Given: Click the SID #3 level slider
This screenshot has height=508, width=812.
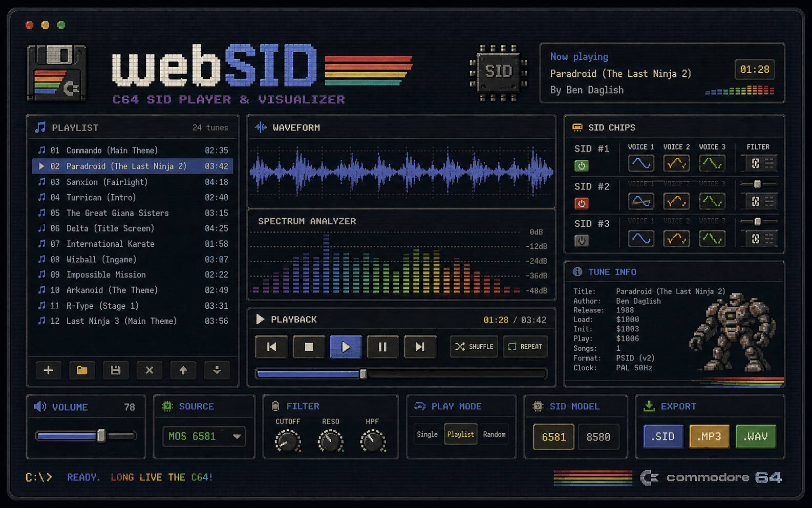Looking at the screenshot, I should 759,221.
